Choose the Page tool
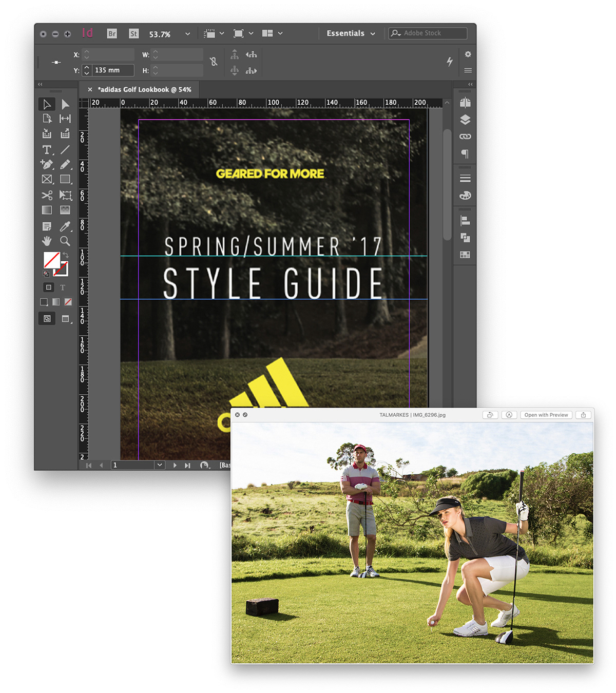This screenshot has height=693, width=616. click(x=47, y=119)
